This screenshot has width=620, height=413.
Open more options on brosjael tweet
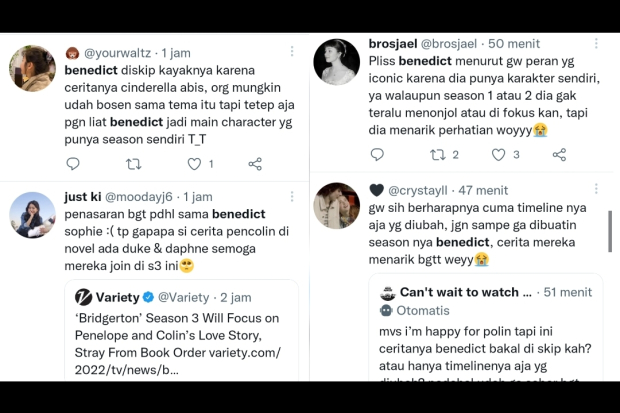click(596, 43)
